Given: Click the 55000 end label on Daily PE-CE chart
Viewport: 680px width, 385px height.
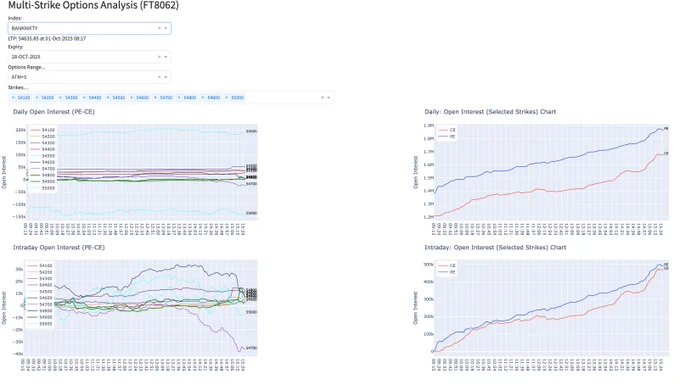Looking at the screenshot, I should point(252,213).
